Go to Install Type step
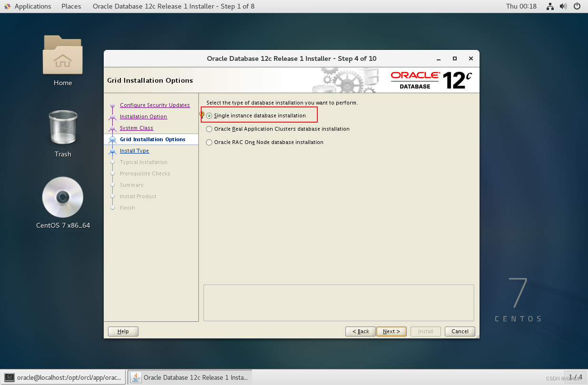Viewport: 588px width, 385px height. (134, 151)
